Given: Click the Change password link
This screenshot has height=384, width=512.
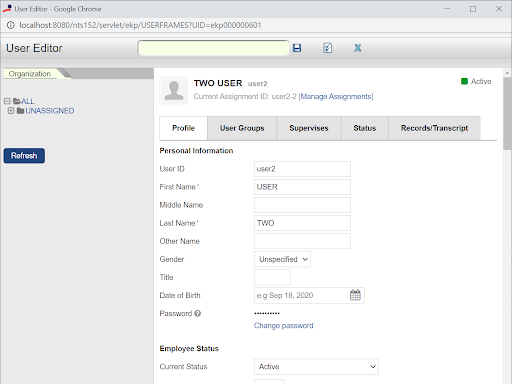Looking at the screenshot, I should (x=283, y=326).
